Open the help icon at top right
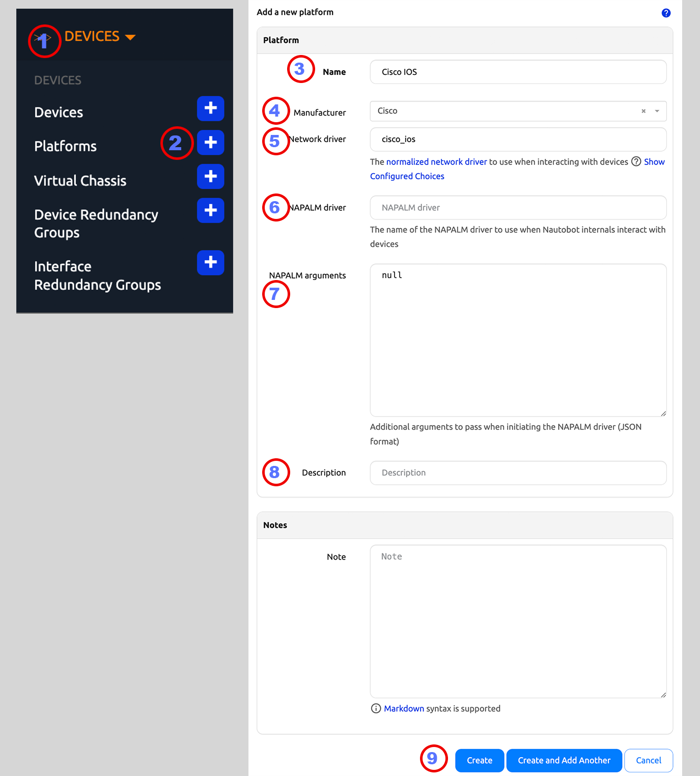700x776 pixels. pyautogui.click(x=666, y=12)
